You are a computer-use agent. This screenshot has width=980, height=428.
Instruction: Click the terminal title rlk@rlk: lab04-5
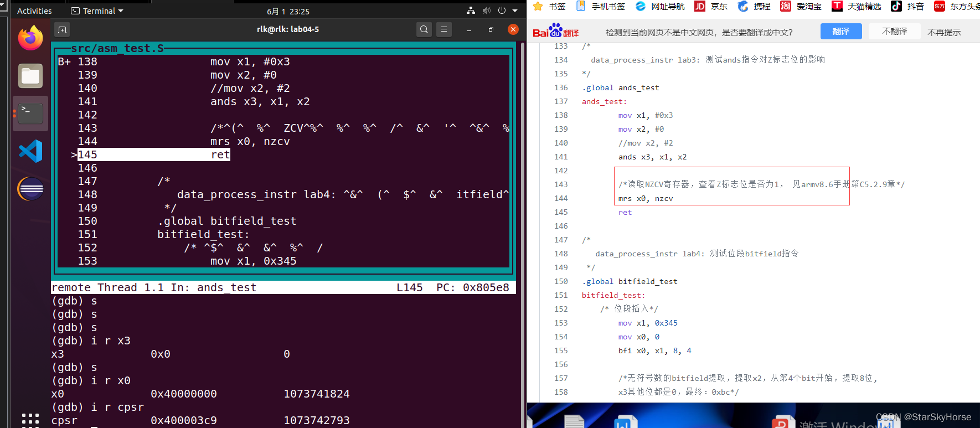tap(288, 29)
